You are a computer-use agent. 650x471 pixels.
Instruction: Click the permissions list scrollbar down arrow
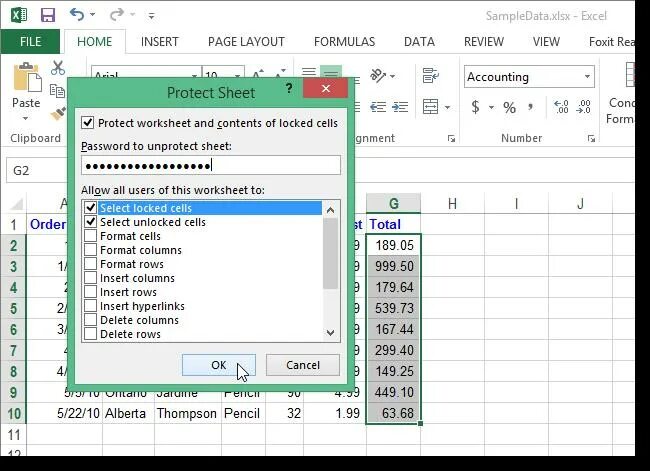point(330,333)
